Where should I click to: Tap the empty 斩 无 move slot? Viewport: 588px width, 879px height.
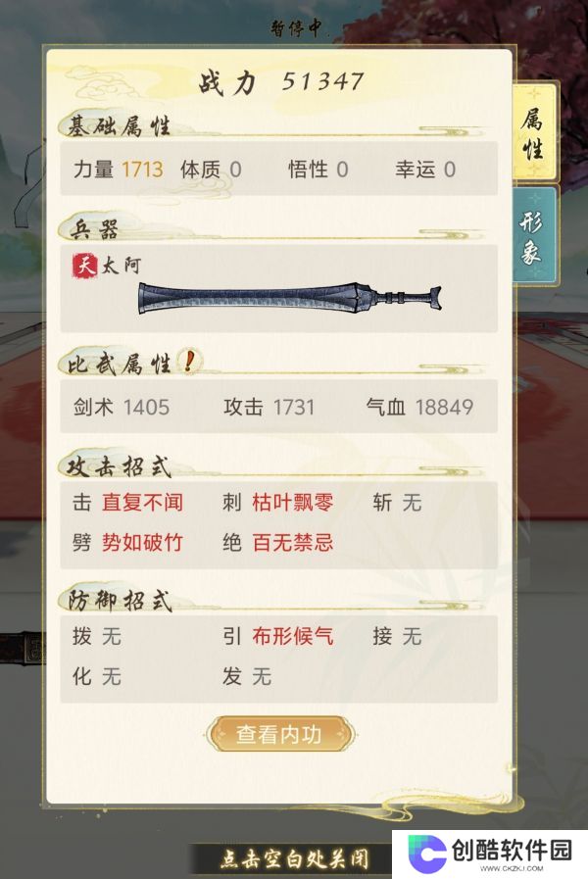(x=397, y=503)
